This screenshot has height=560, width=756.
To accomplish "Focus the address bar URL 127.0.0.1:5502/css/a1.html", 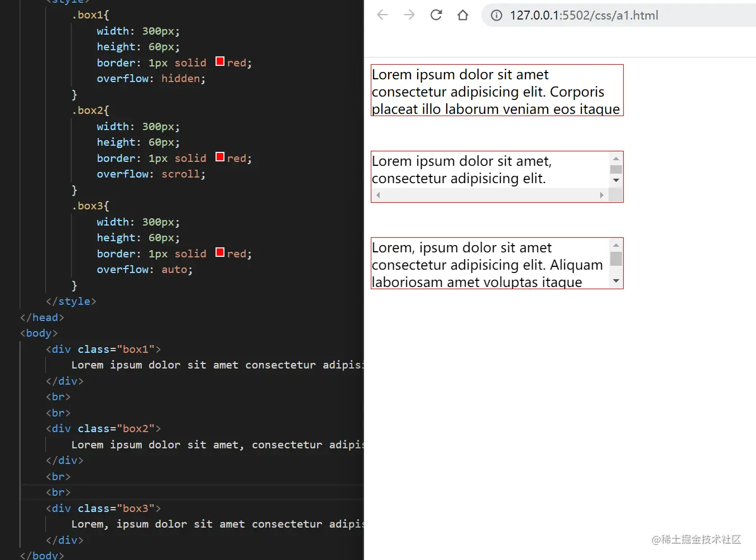I will click(x=584, y=15).
